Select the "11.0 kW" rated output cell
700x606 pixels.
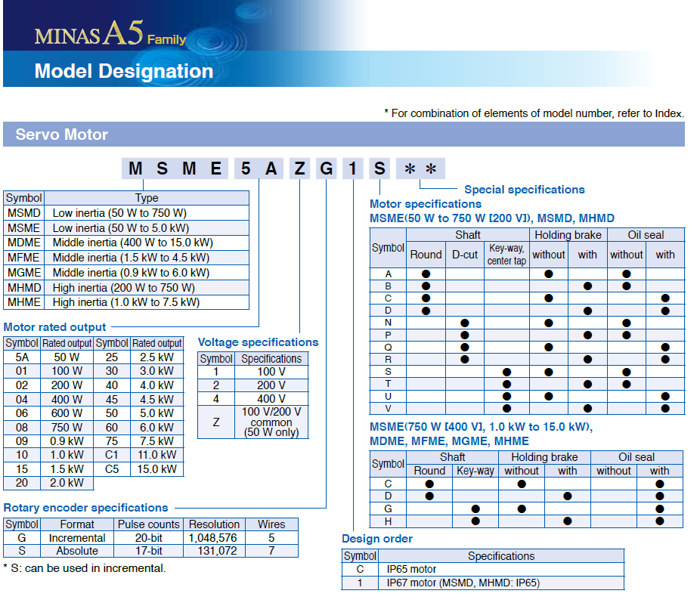pos(156,455)
